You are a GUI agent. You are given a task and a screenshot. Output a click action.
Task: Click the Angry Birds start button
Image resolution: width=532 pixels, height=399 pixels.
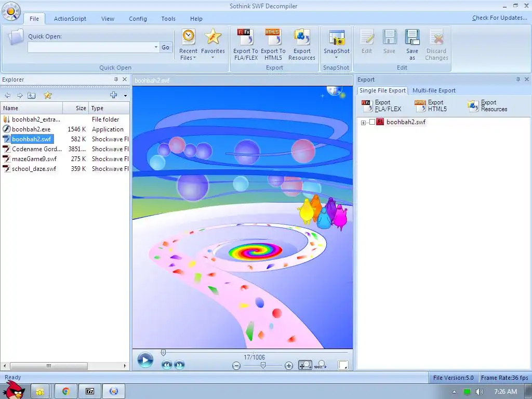[14, 390]
